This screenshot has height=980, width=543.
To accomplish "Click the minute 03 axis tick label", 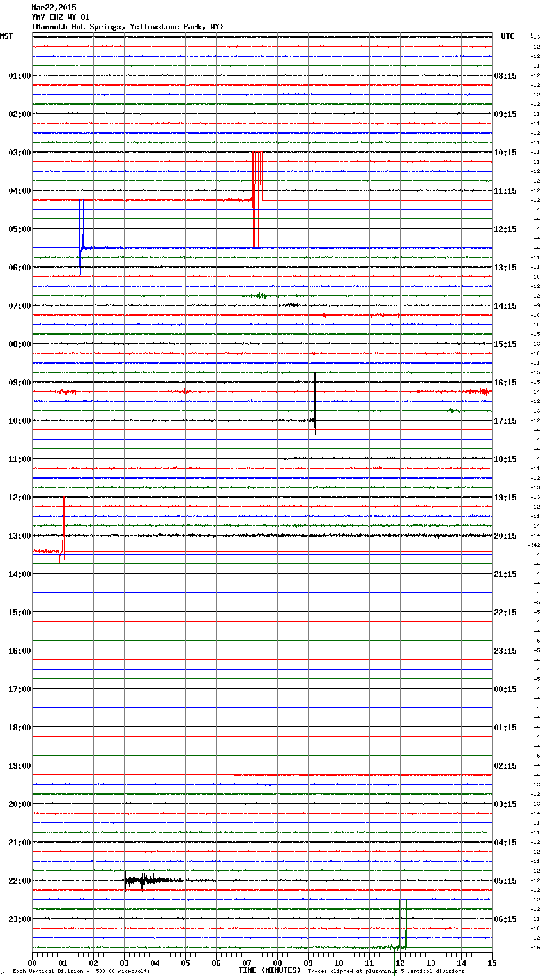I will 124,963.
